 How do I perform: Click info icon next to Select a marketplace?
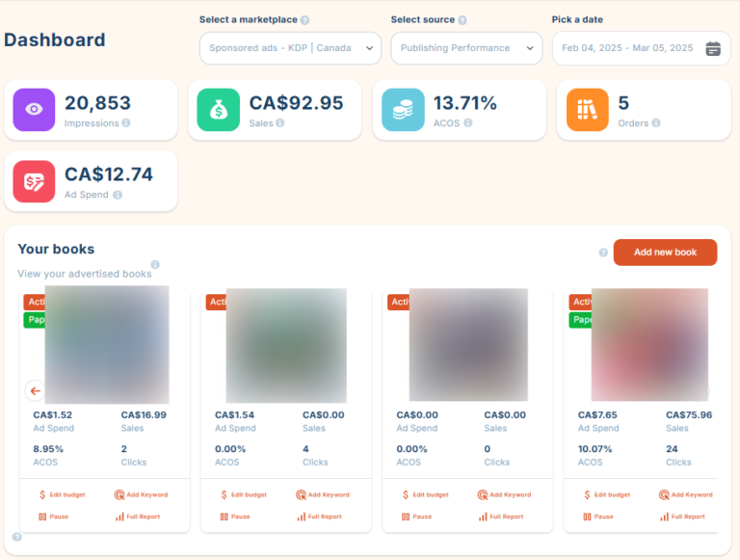click(x=304, y=20)
